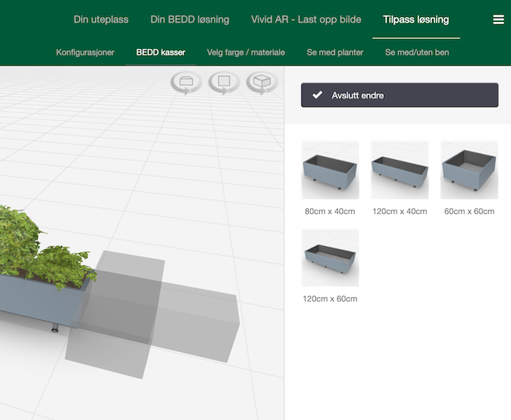Select the Tilpass løsning tab
Viewport: 511px width, 420px height.
(x=416, y=20)
